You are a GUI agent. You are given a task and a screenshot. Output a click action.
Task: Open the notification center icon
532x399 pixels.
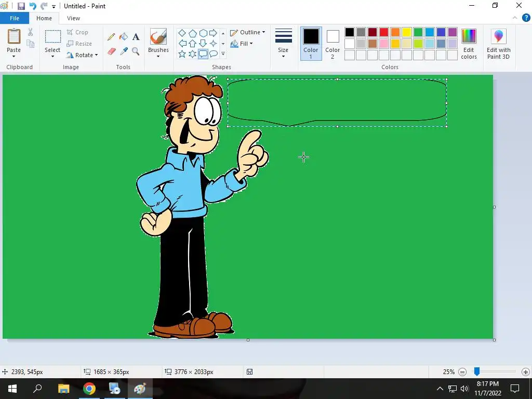(515, 389)
